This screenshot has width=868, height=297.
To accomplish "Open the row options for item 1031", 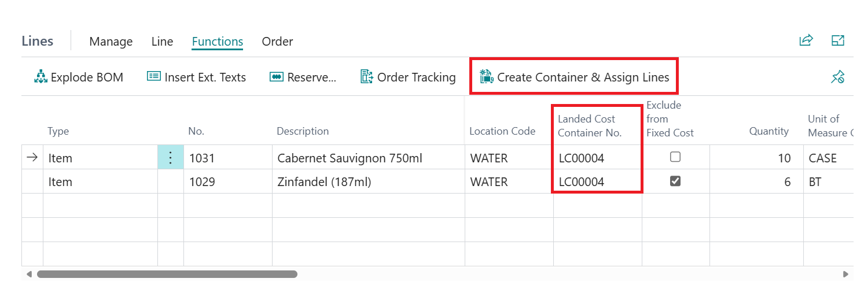I will 170,158.
